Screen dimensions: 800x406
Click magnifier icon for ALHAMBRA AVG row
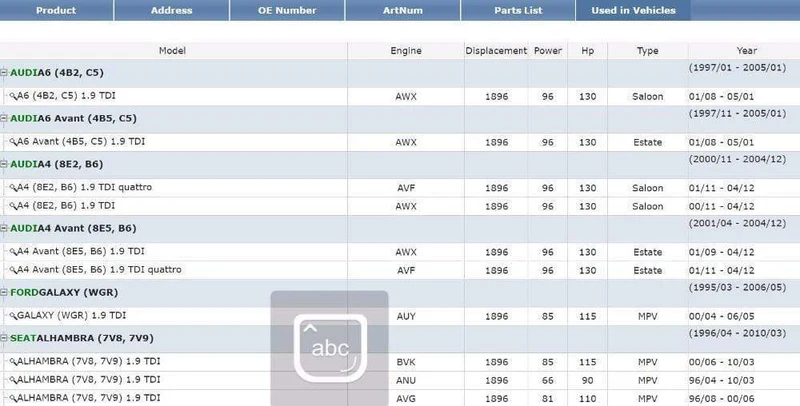pyautogui.click(x=13, y=398)
